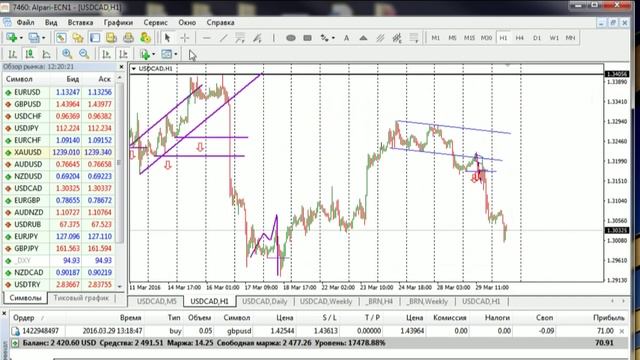Screen dimensions: 640x360
Task: Switch chart to line chart type
Action: click(x=47, y=54)
